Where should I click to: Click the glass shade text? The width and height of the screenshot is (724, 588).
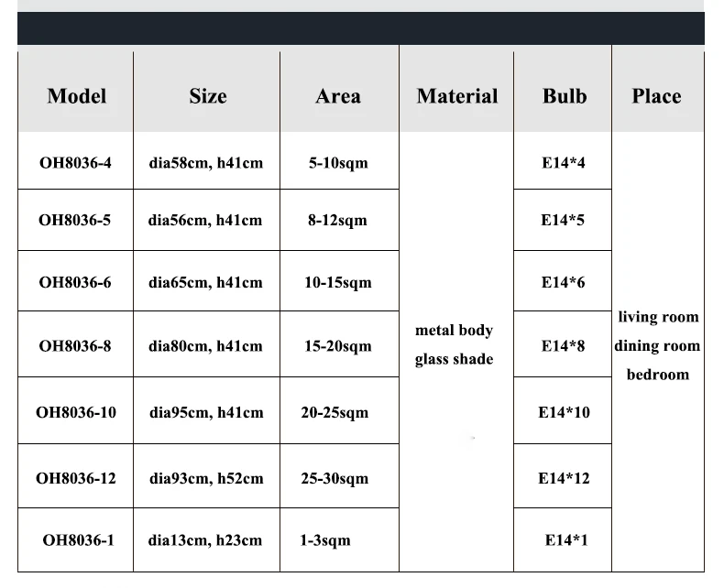(454, 359)
